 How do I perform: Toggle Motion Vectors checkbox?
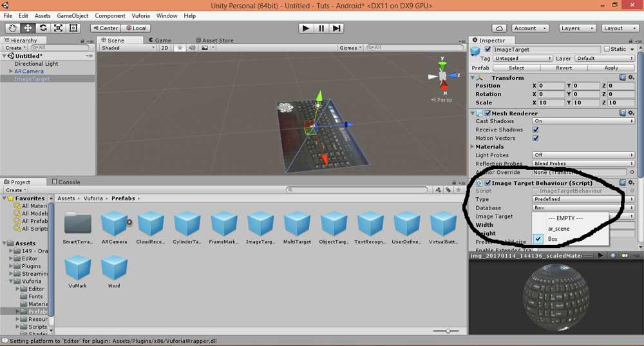click(536, 138)
